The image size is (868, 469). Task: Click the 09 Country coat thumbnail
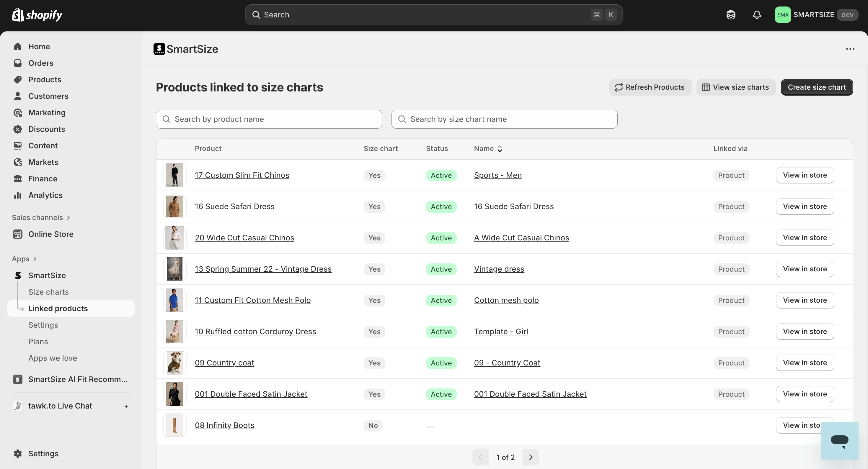point(174,363)
